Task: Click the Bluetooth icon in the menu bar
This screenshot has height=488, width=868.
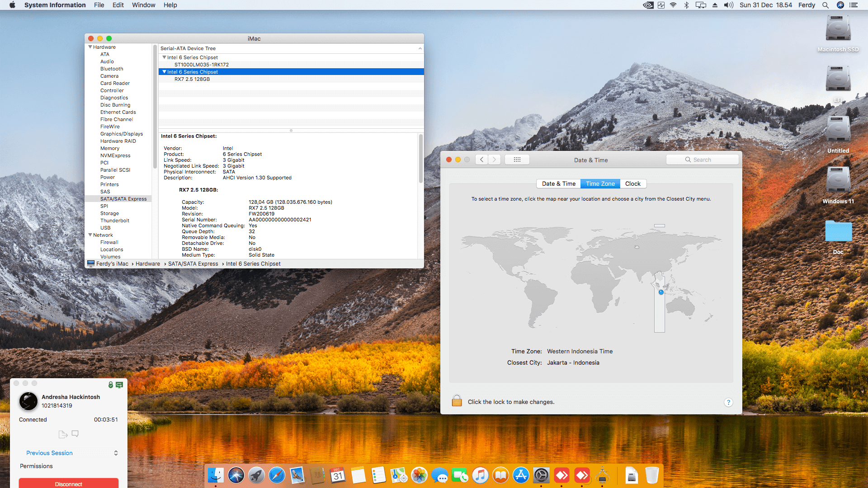Action: (x=687, y=5)
